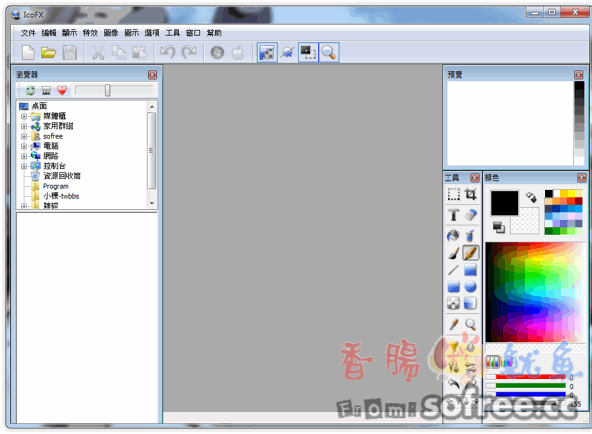Select the Crop tool
Screen dimensions: 592x434
pos(470,194)
